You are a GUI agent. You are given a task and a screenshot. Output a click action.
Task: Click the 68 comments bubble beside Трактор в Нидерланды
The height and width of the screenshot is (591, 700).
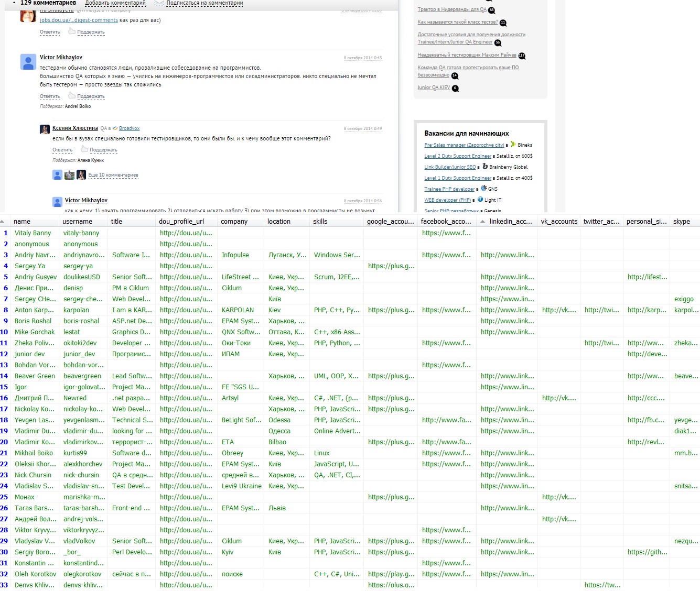click(491, 10)
